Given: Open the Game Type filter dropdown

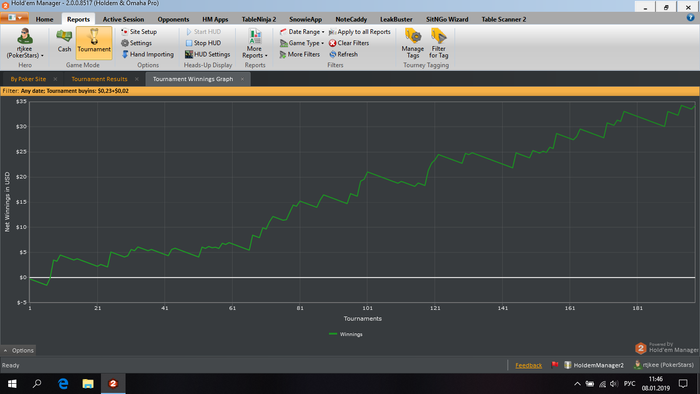Looking at the screenshot, I should (x=302, y=43).
